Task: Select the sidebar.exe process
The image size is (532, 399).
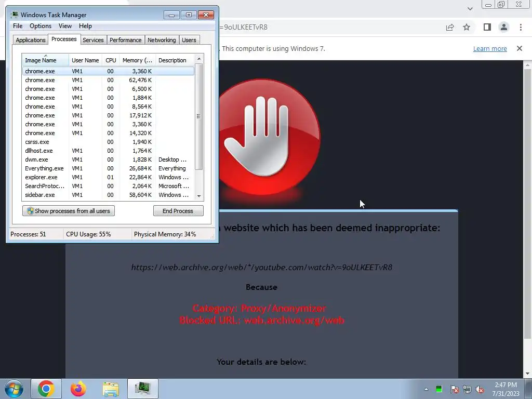Action: tap(108, 195)
